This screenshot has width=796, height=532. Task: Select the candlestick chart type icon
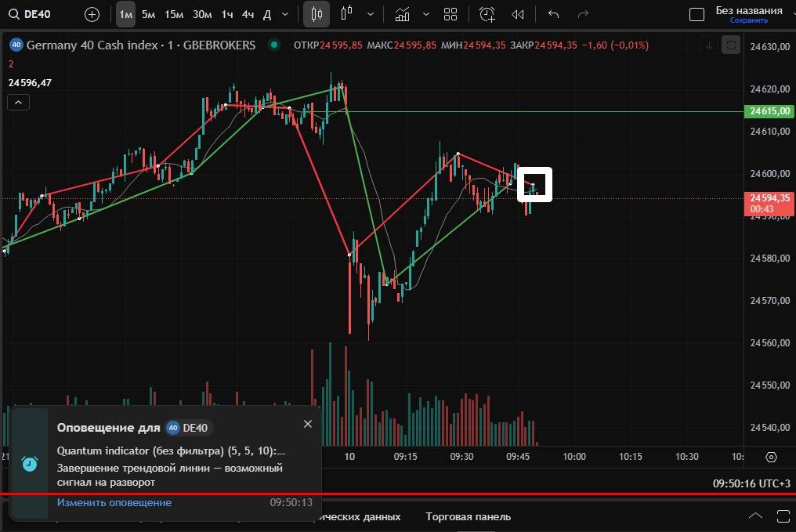click(x=317, y=14)
